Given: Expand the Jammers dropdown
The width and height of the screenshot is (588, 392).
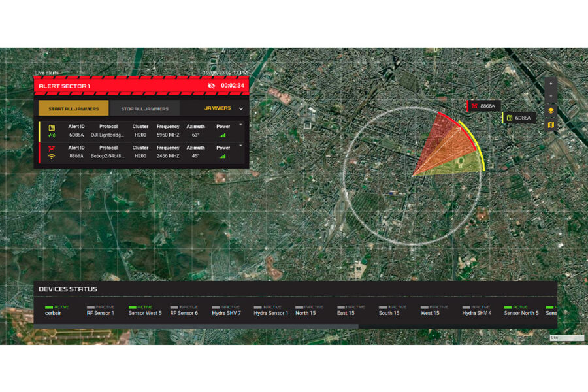Looking at the screenshot, I should click(x=240, y=108).
